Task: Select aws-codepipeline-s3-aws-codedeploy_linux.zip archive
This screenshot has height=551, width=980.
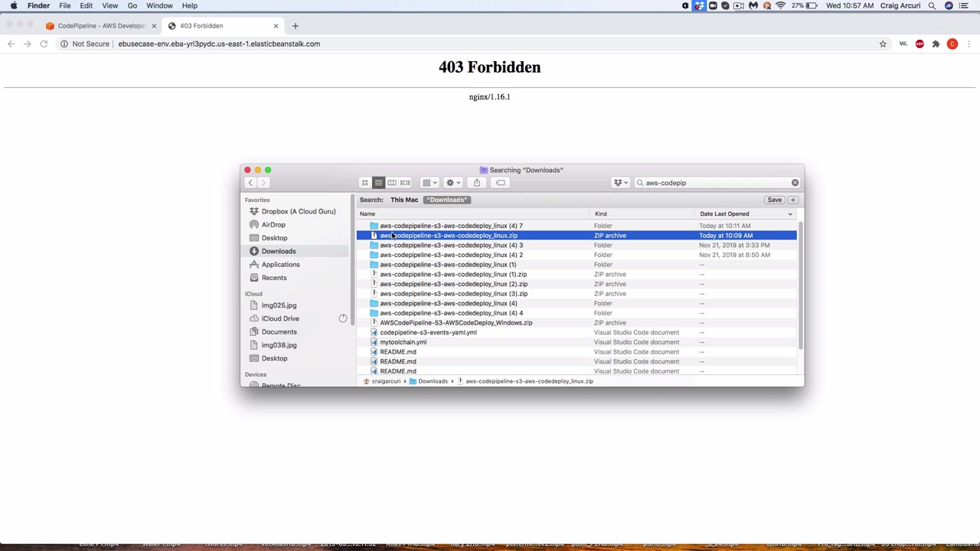Action: coord(577,236)
